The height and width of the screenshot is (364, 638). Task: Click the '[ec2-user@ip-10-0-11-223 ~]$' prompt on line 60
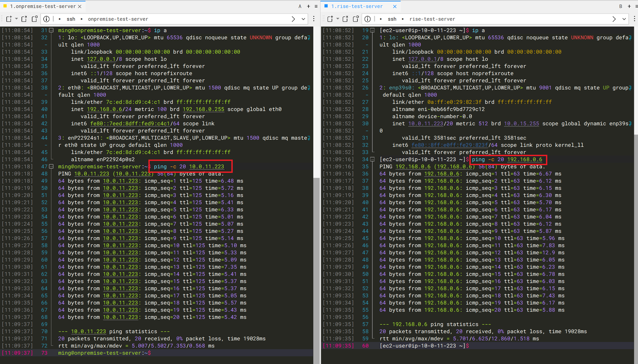(424, 346)
